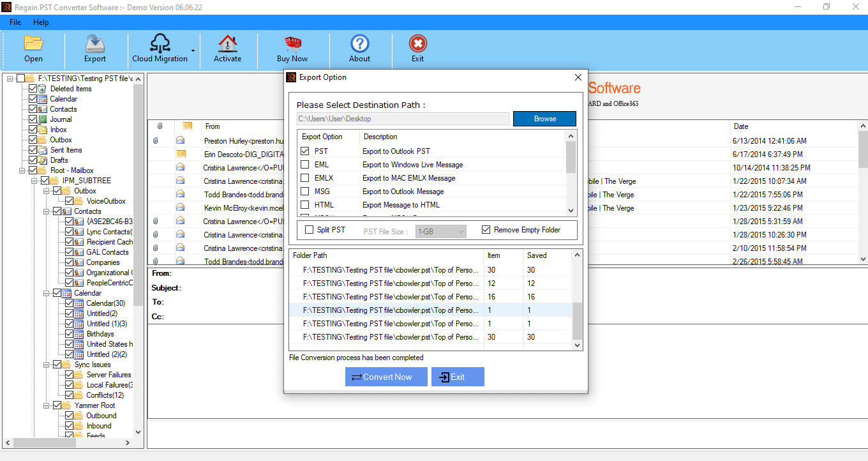Click the red Exit toolbar icon
Screen dimensions: 868x461
(x=417, y=43)
